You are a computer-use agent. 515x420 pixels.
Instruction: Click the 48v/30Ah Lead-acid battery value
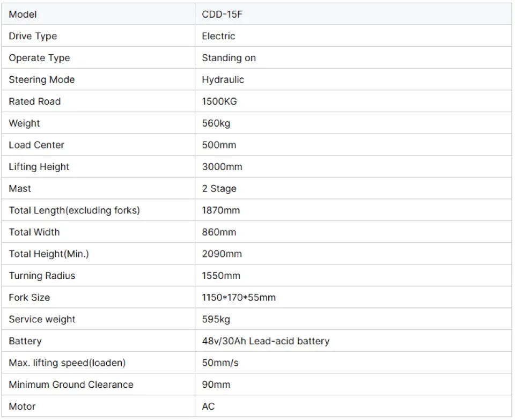click(266, 341)
